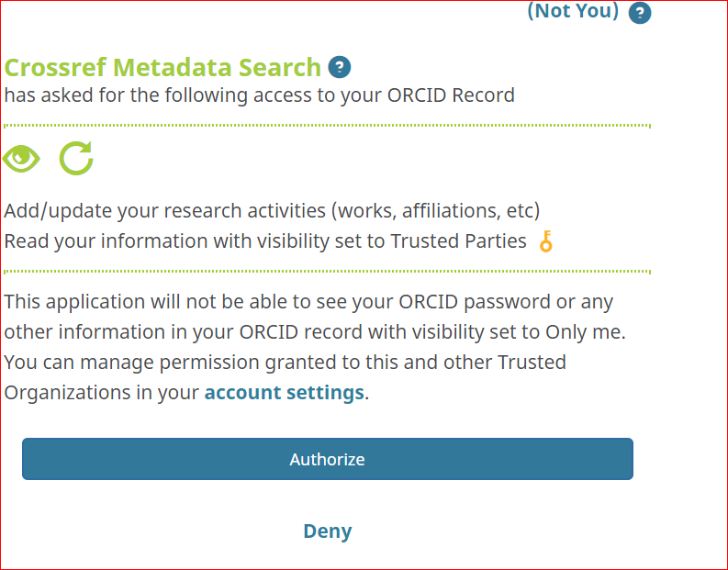728x570 pixels.
Task: Click the orange key icon
Action: pyautogui.click(x=546, y=241)
